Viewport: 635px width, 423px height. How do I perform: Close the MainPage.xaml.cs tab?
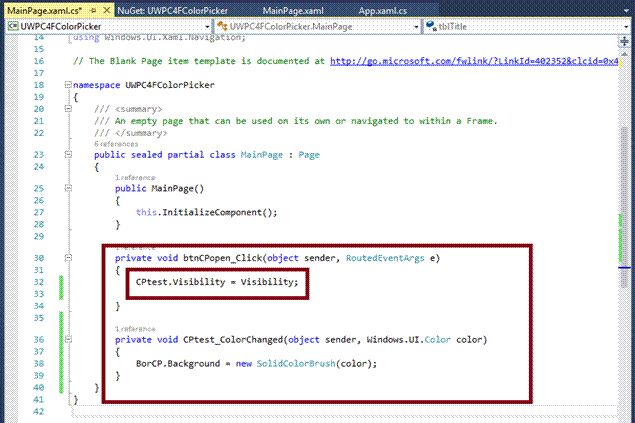tap(107, 10)
